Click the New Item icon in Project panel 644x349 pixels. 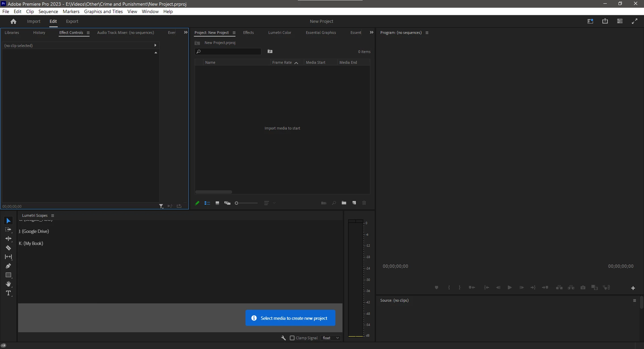(x=354, y=203)
